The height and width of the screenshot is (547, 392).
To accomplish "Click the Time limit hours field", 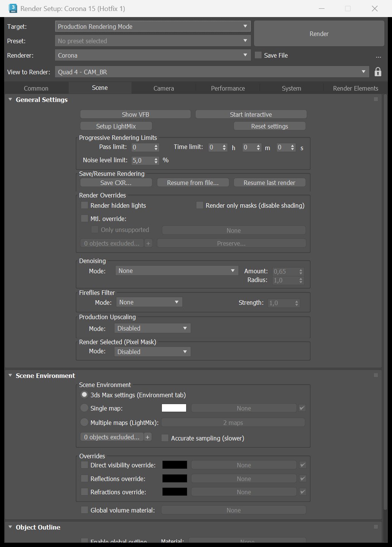I will (215, 147).
